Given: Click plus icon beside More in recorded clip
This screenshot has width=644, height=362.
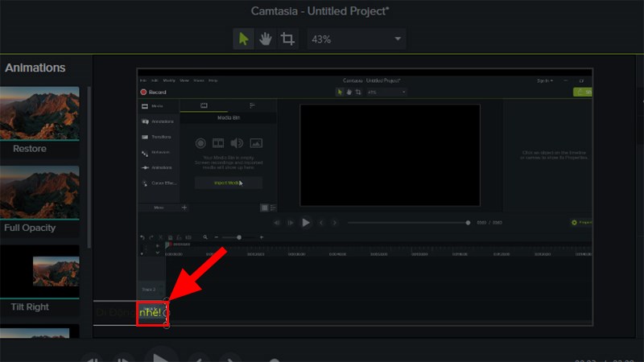Looking at the screenshot, I should (x=184, y=208).
